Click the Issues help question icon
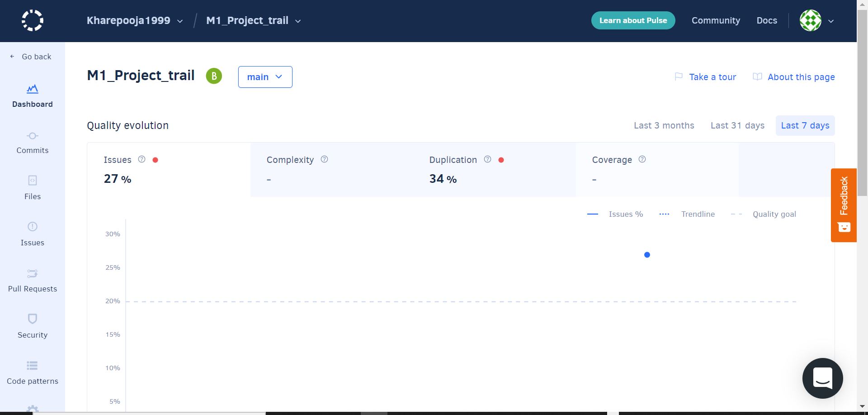 [142, 159]
